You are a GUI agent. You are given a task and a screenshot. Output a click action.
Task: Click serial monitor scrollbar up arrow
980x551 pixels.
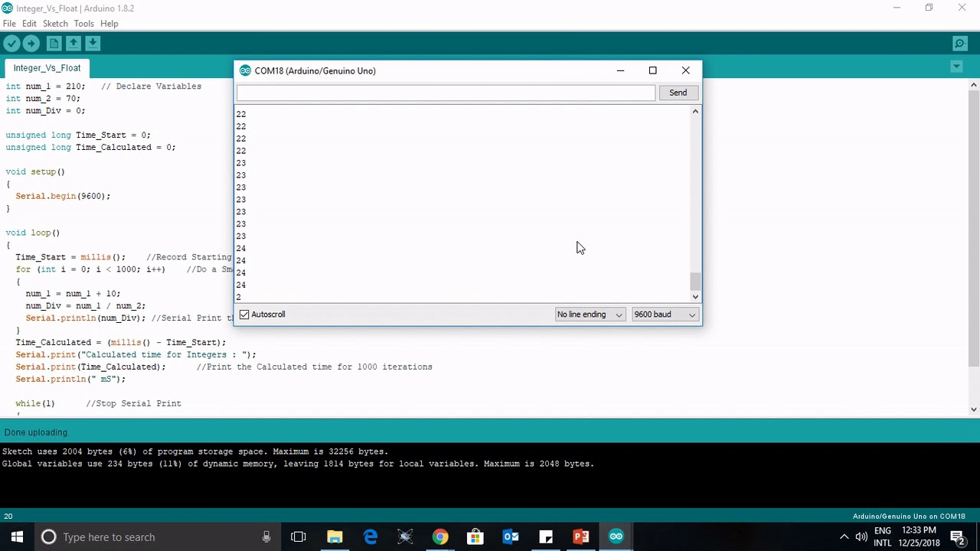coord(695,112)
